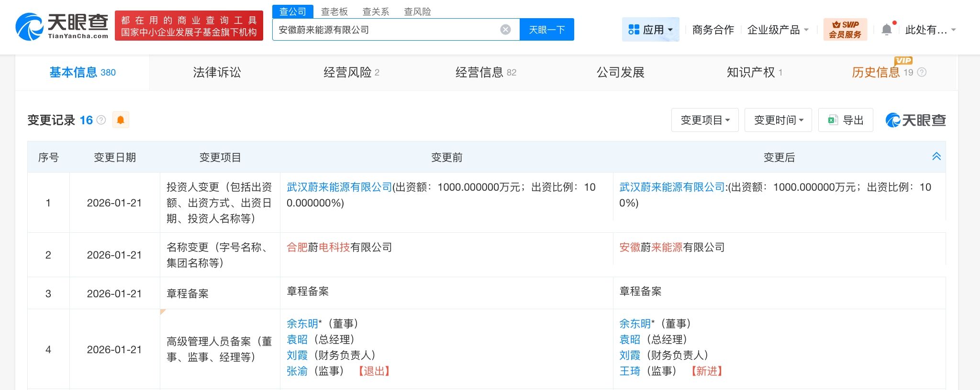Switch to the 经营风险 tab

point(351,73)
